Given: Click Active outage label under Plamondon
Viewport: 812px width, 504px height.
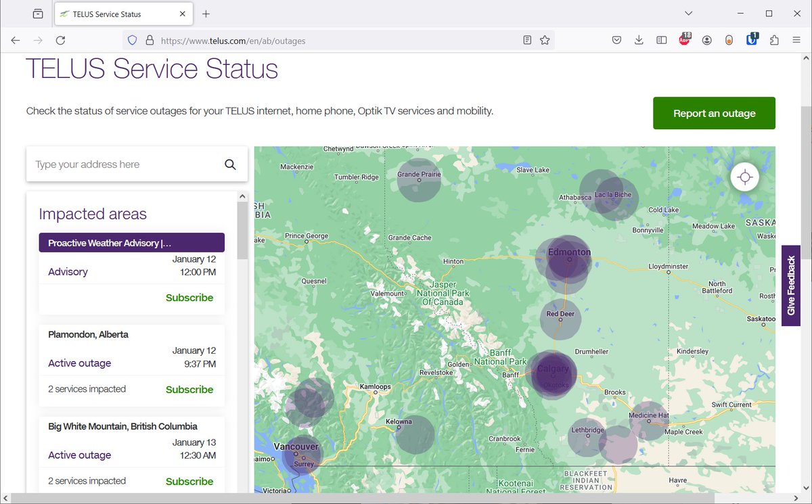Looking at the screenshot, I should click(x=79, y=363).
